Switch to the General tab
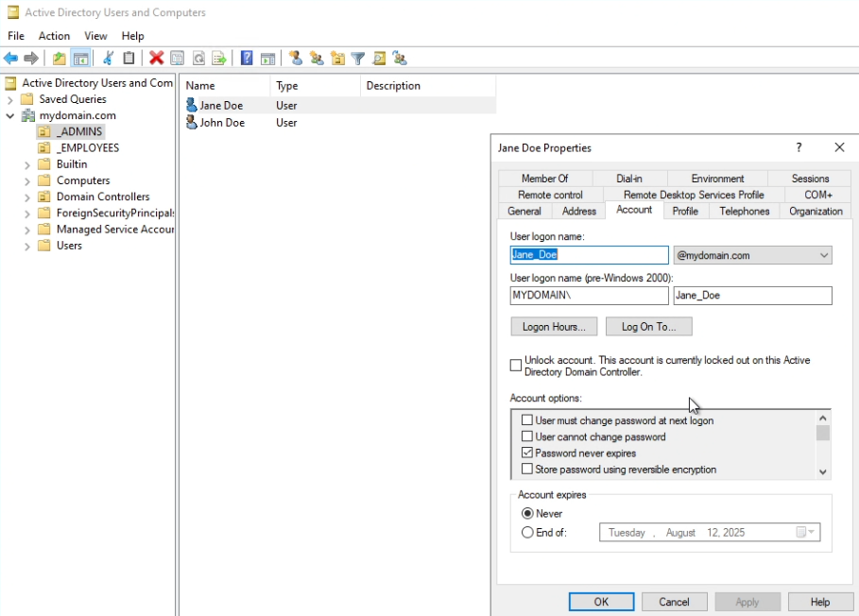The width and height of the screenshot is (859, 616). 524,212
